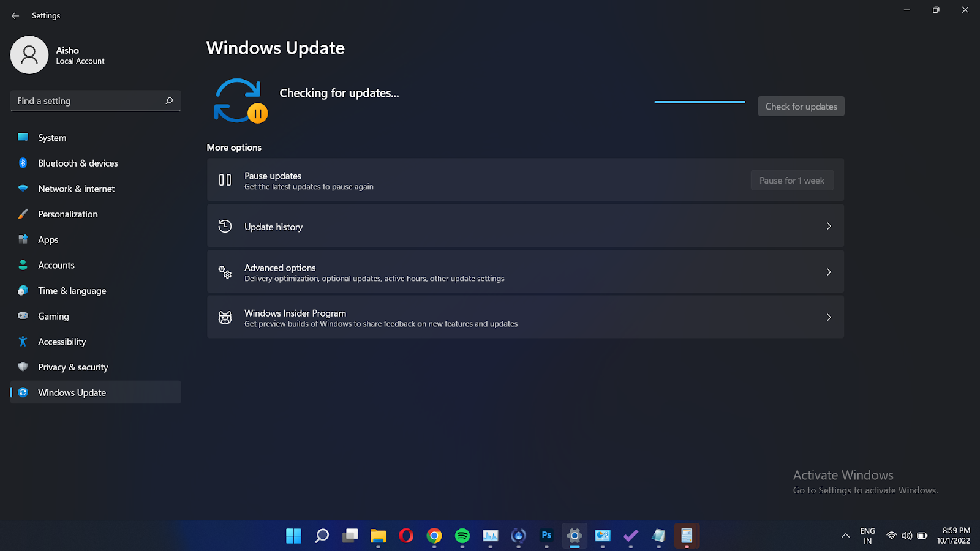Focus the Find a setting search box

(96, 100)
